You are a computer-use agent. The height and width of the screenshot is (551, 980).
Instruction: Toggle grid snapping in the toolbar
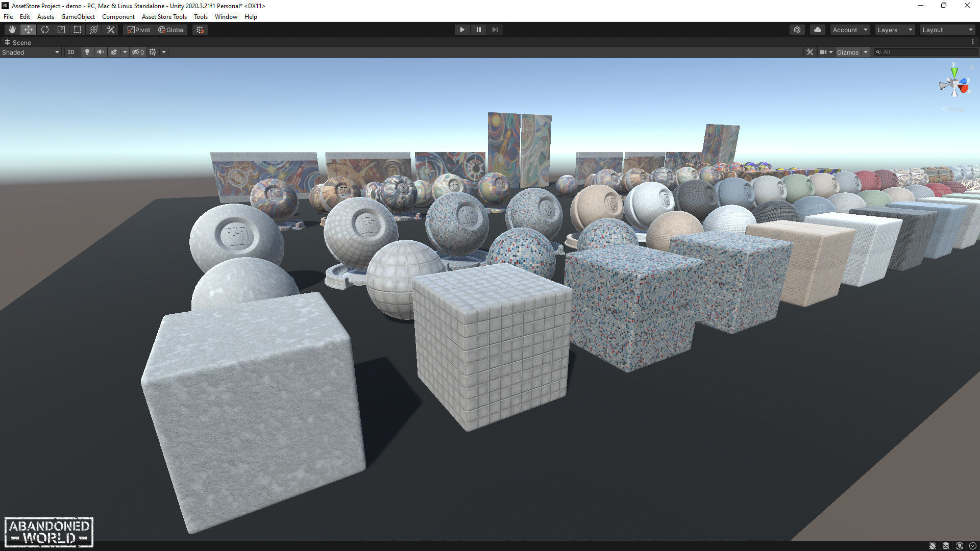[200, 30]
